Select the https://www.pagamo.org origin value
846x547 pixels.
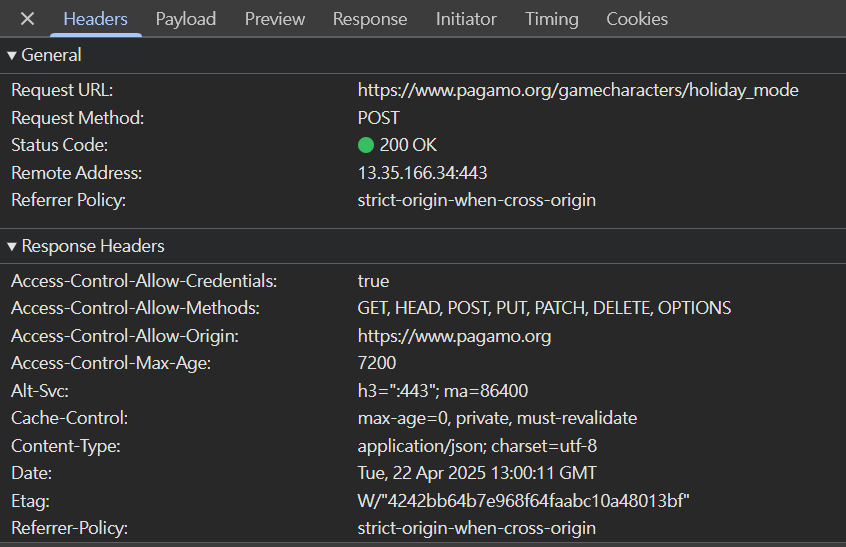click(x=454, y=336)
